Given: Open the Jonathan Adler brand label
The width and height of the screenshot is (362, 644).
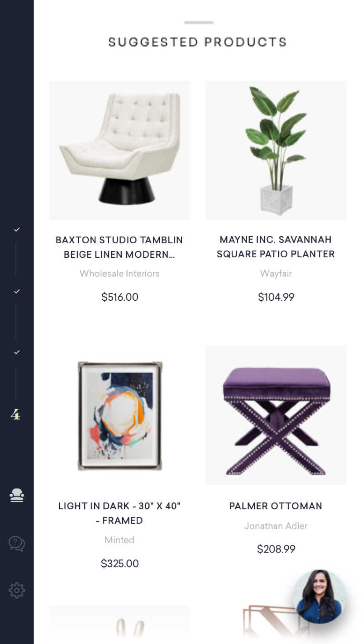Looking at the screenshot, I should (x=276, y=526).
